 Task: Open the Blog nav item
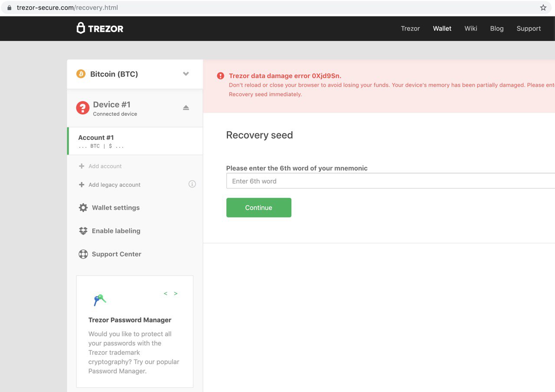[x=497, y=29]
